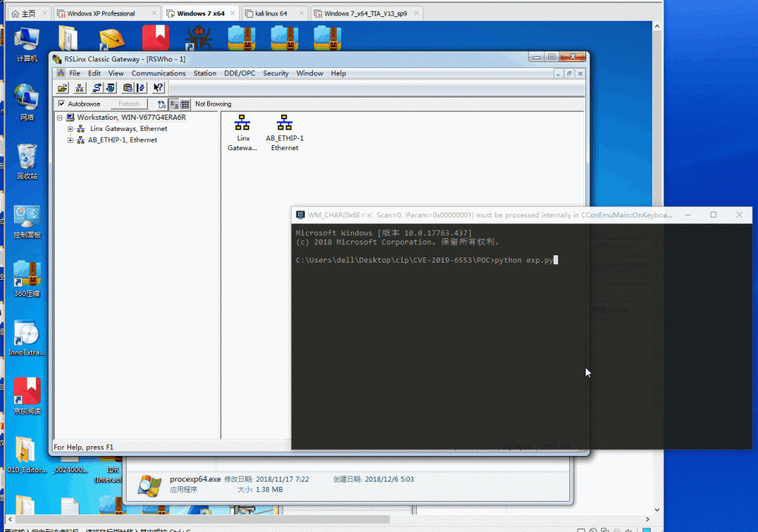Screen dimensions: 758x532
Task: Open the DDE/OPC menu
Action: point(239,73)
